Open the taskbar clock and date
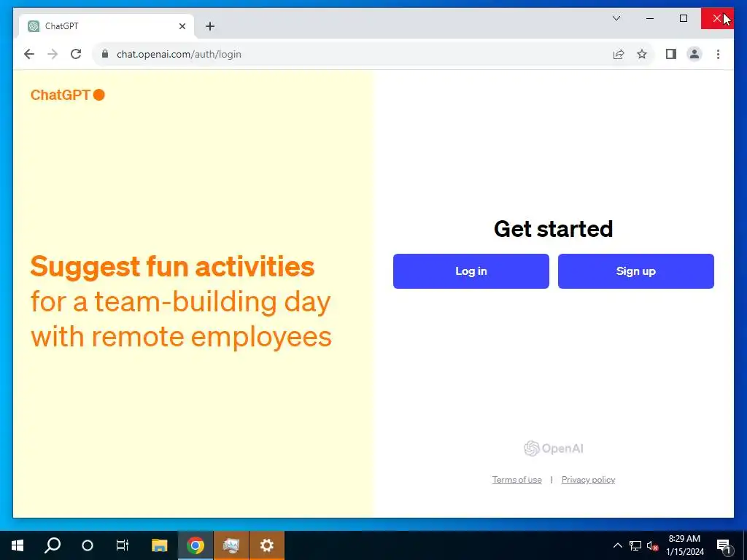This screenshot has width=747, height=560. coord(684,545)
